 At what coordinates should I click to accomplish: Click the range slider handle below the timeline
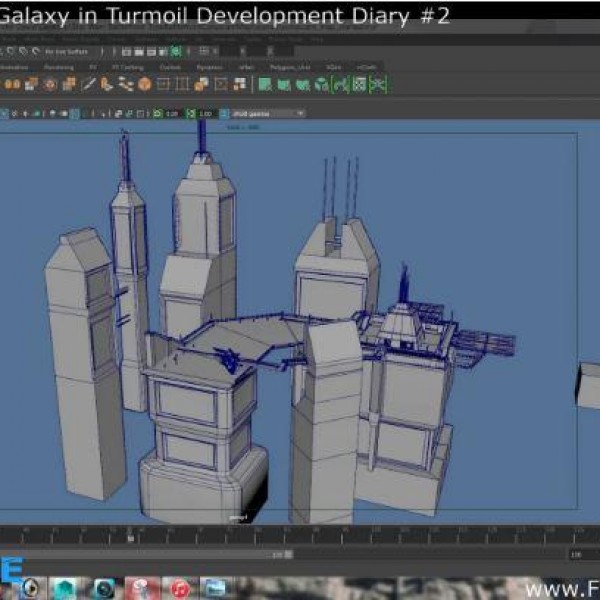point(287,554)
